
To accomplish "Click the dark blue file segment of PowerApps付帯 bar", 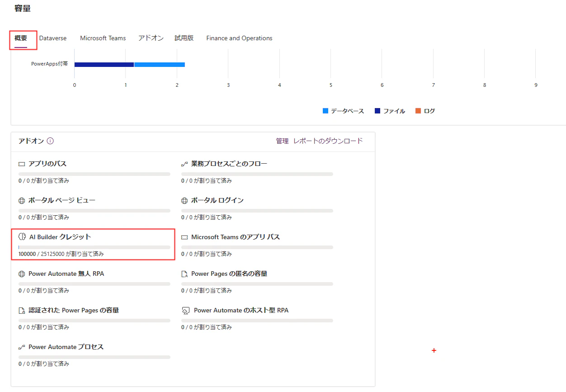I will coord(104,65).
